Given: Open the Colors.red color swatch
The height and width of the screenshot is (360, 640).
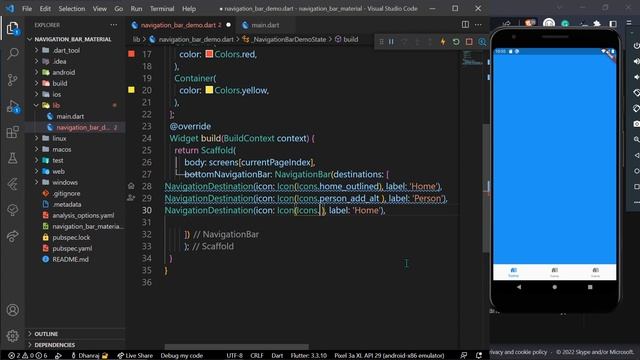Looking at the screenshot, I should [x=209, y=54].
